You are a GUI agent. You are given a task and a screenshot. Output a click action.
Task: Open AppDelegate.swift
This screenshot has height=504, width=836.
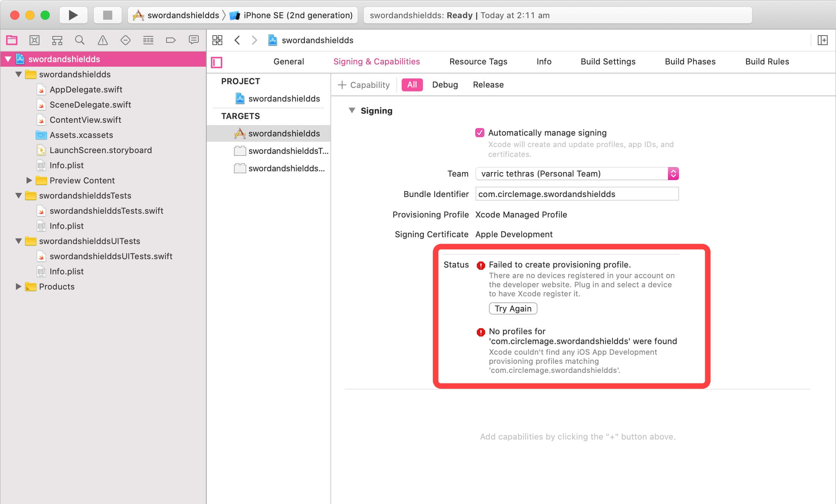click(x=86, y=89)
